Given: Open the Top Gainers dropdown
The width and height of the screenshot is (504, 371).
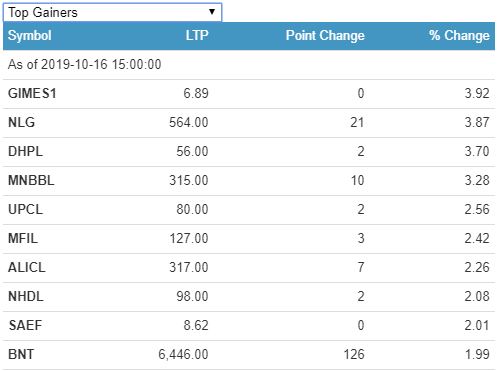Looking at the screenshot, I should (112, 12).
